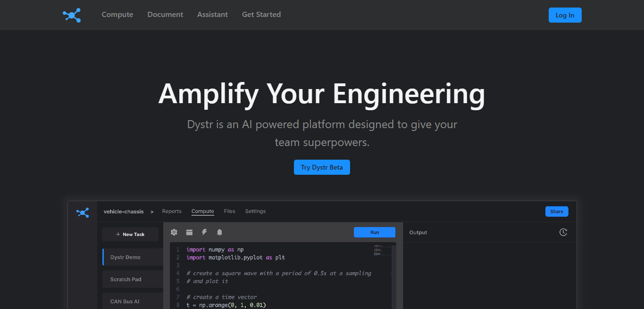The image size is (644, 309).
Task: Select the Dystr Demo task
Action: tap(133, 257)
